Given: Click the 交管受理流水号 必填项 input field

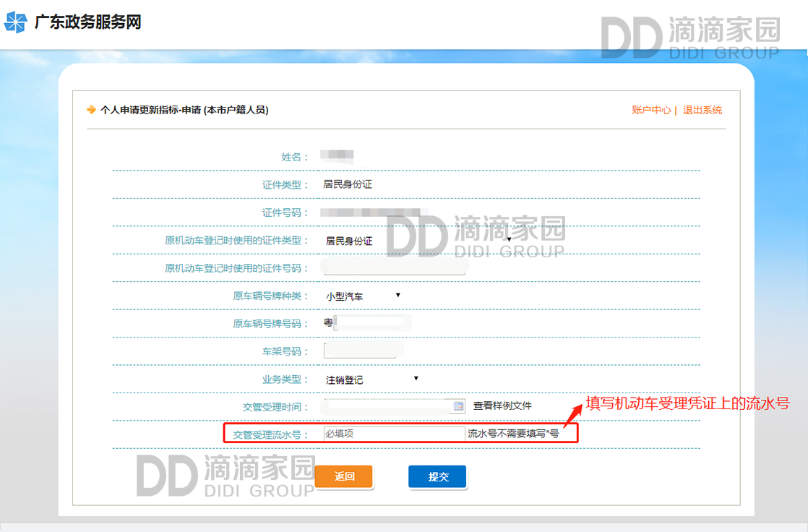Looking at the screenshot, I should coord(394,434).
